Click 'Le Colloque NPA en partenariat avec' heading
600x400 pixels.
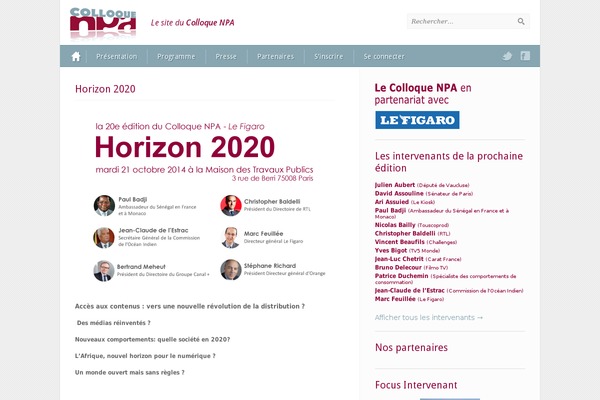[x=423, y=94]
